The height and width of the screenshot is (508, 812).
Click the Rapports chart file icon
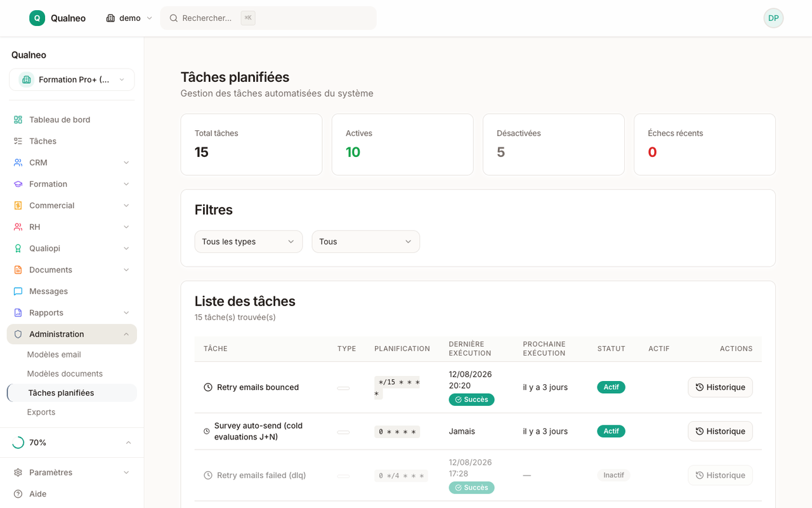tap(18, 313)
